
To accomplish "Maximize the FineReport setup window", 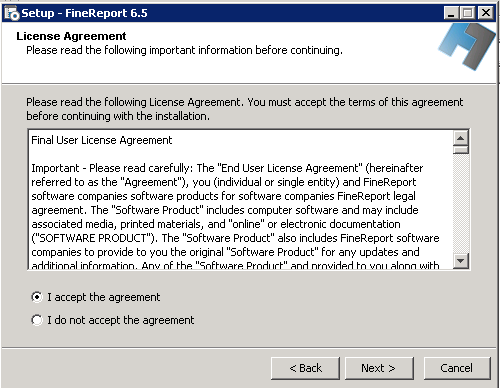I will point(468,13).
